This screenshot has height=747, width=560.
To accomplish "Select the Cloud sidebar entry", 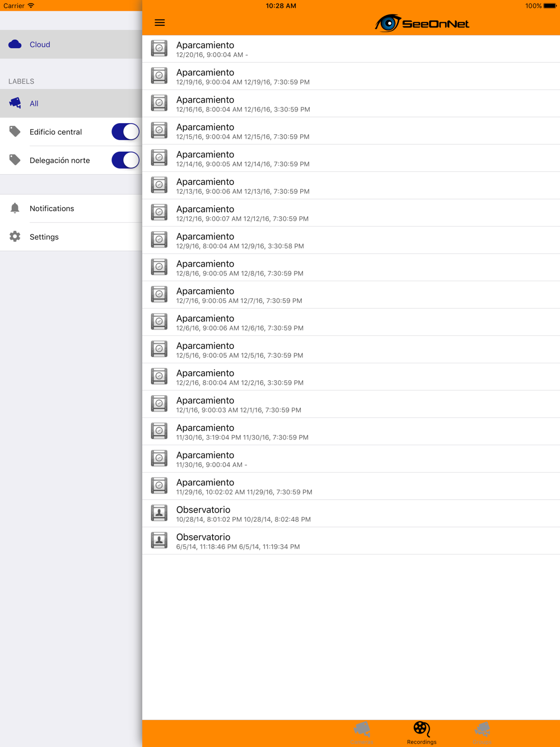I will pyautogui.click(x=71, y=44).
